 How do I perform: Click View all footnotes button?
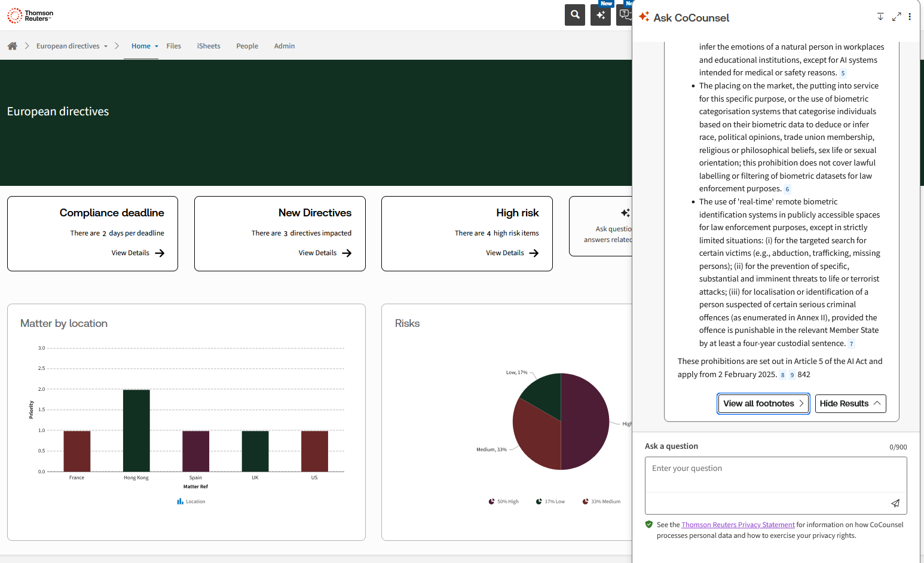(x=763, y=403)
